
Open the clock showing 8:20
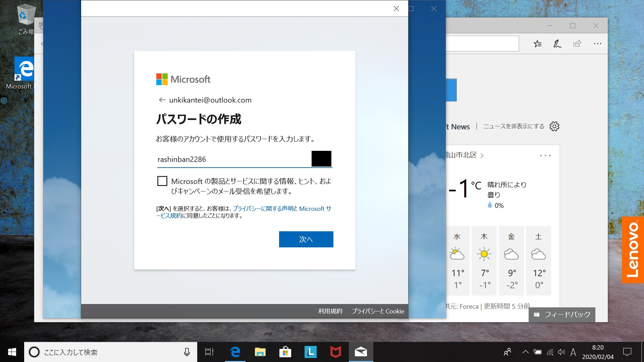pos(598,352)
